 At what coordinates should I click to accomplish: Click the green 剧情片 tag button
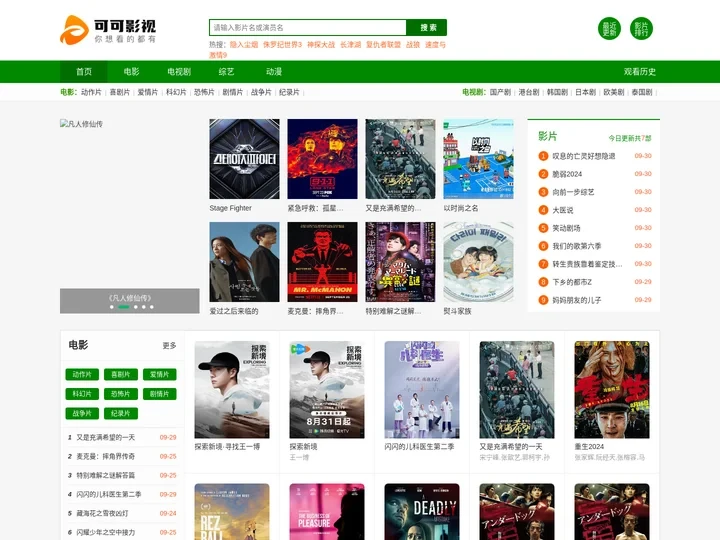point(160,394)
